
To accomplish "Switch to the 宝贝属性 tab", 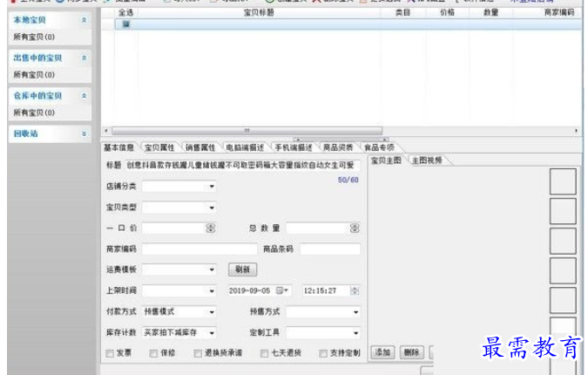I will point(159,147).
